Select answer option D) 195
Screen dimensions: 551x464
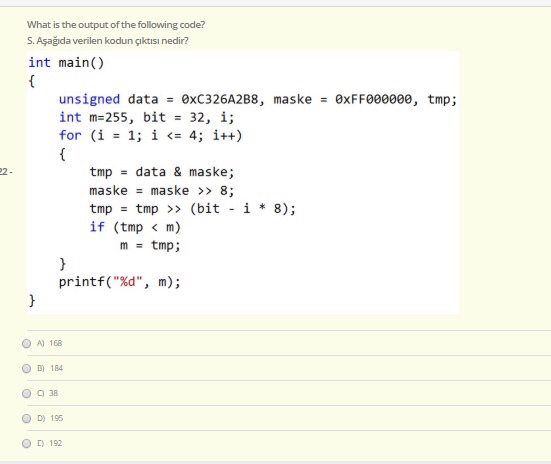26,418
